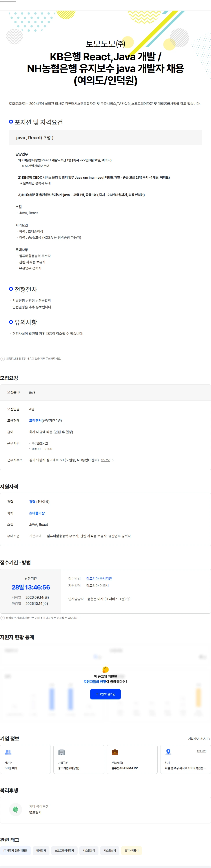Viewport: 211px width, 868px height.
Task: Click the 시작일 2026.09.14(월) date
Action: [x=30, y=597]
